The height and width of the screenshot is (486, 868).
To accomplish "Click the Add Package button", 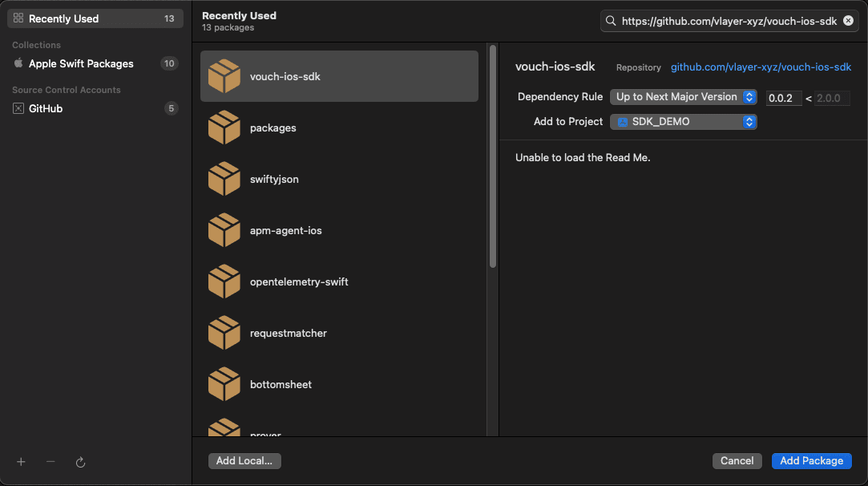I will pos(812,461).
